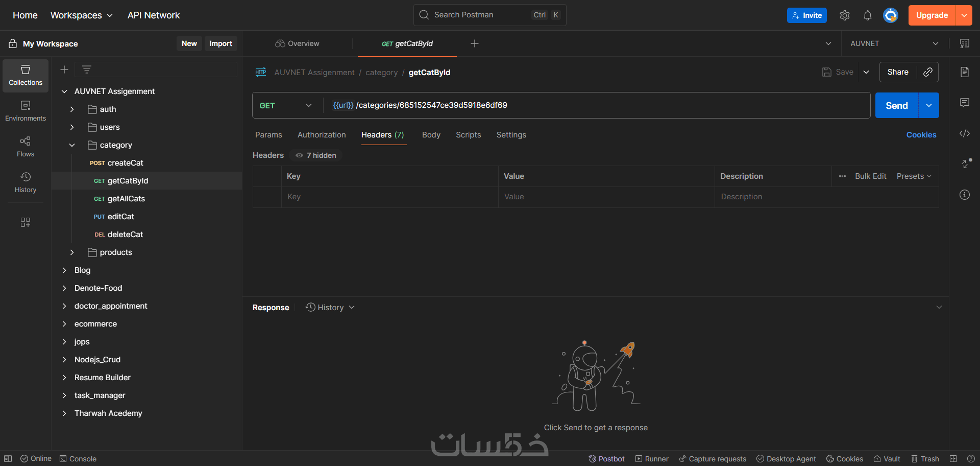Expand the auth folder
Image resolution: width=980 pixels, height=466 pixels.
pos(72,109)
